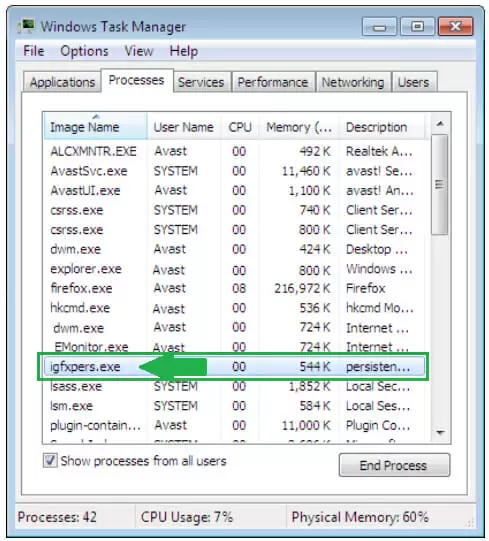Select the EMonitor.exe process
The height and width of the screenshot is (541, 489).
pyautogui.click(x=235, y=346)
